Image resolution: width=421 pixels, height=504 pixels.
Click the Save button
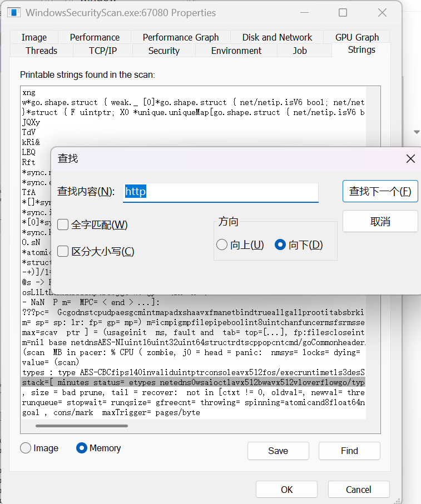(278, 451)
